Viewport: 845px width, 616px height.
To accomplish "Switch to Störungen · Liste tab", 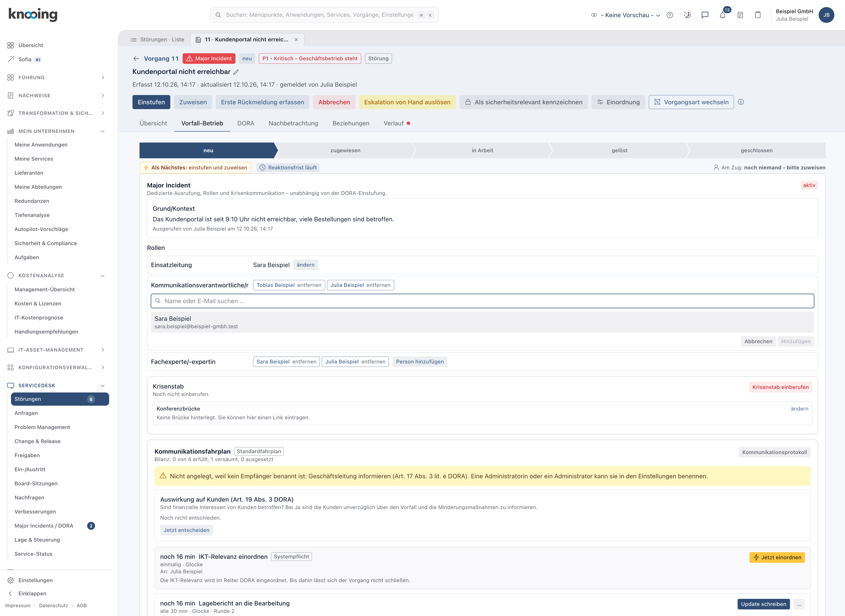I will [157, 40].
